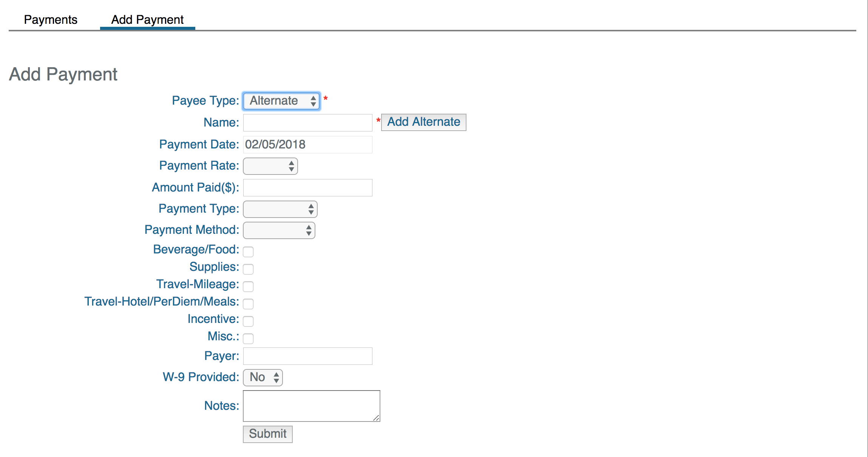
Task: Click inside the Notes text area
Action: coord(311,406)
